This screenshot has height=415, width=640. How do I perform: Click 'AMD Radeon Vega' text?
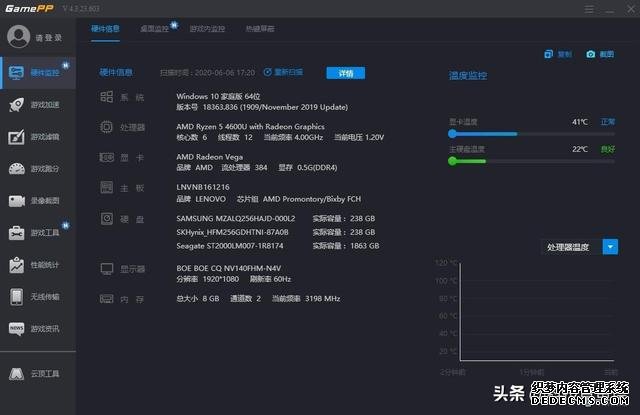(209, 157)
